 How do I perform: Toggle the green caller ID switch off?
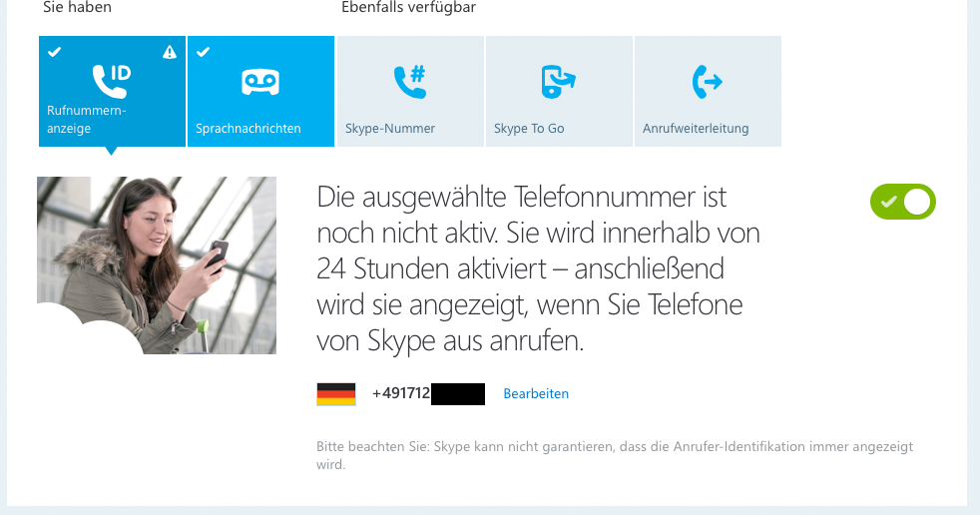[x=902, y=202]
